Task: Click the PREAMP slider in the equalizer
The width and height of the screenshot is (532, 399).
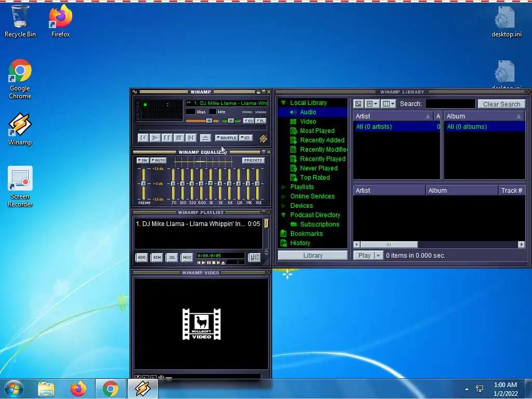Action: point(143,183)
